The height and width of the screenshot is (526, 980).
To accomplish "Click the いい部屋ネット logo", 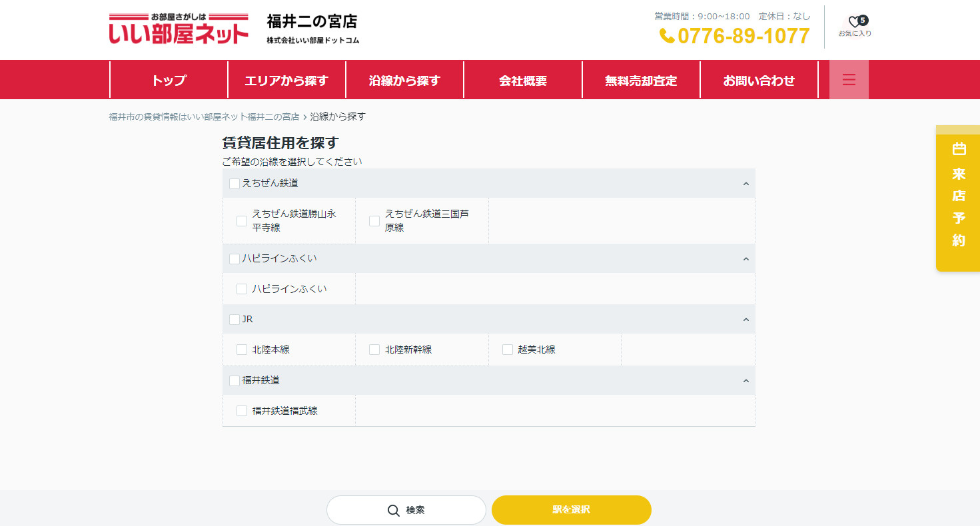I will click(179, 29).
